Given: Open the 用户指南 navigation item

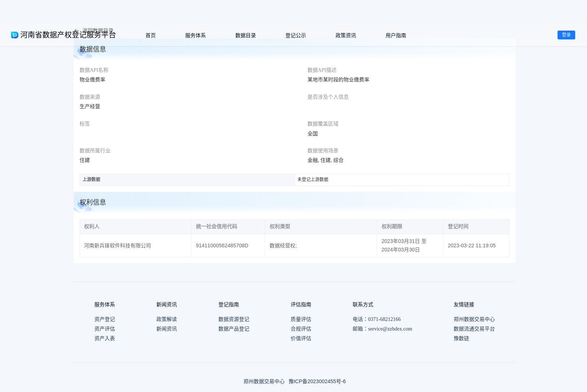Looking at the screenshot, I should (396, 35).
